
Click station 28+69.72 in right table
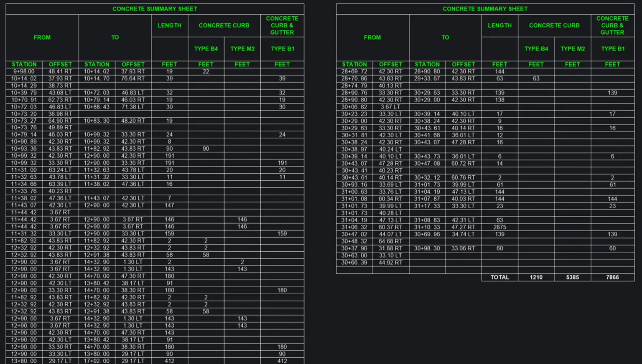354,71
